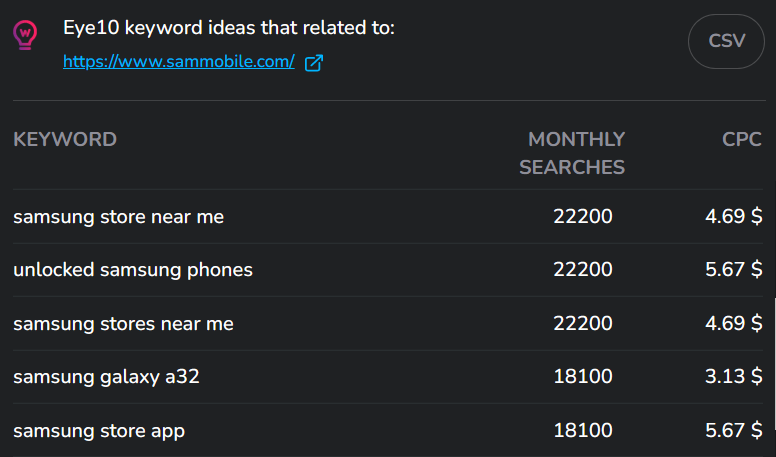Image resolution: width=776 pixels, height=457 pixels.
Task: Click the 4.69 $ CPC for samsung store near me
Action: [733, 217]
